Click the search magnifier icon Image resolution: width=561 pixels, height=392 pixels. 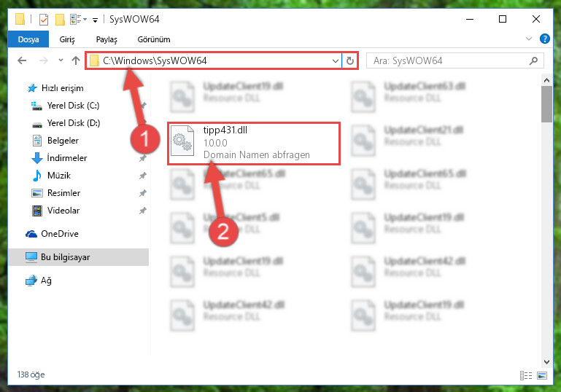(533, 60)
